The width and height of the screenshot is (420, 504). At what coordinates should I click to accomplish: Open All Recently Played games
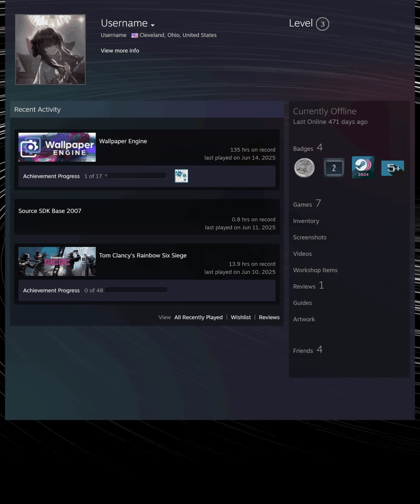point(198,317)
